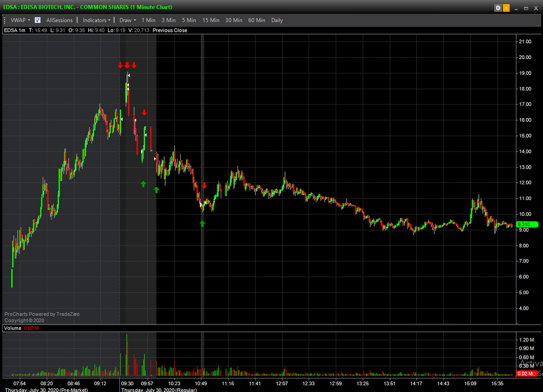Click the Previous Close label
This screenshot has height=392, width=543.
pos(170,30)
